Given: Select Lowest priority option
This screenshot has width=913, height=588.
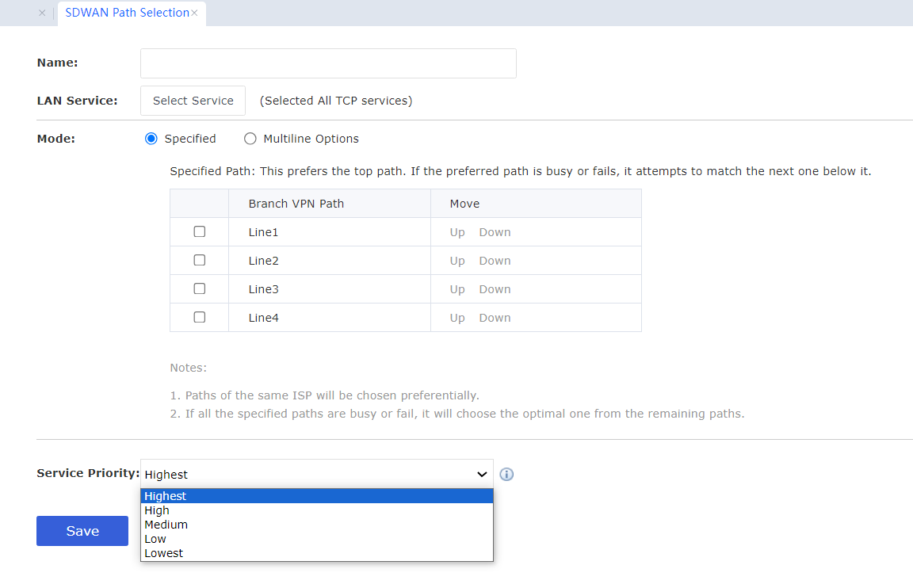Looking at the screenshot, I should coord(163,553).
